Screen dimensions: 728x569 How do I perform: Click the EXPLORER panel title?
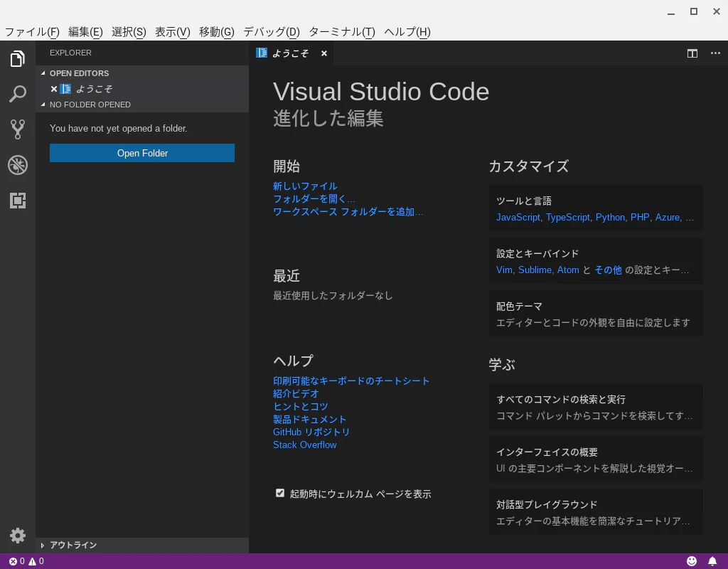point(70,53)
